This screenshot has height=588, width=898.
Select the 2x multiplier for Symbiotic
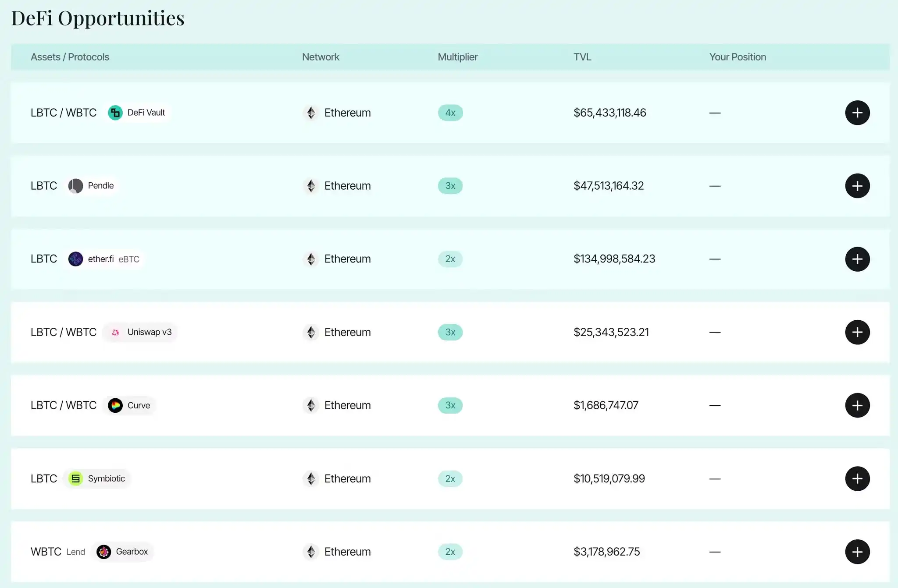click(x=450, y=478)
